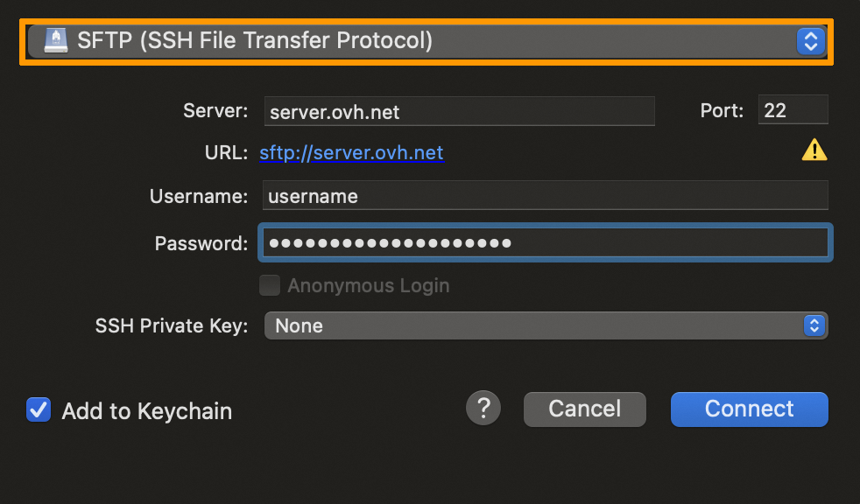Click inside the Password field
The image size is (860, 504).
(545, 243)
